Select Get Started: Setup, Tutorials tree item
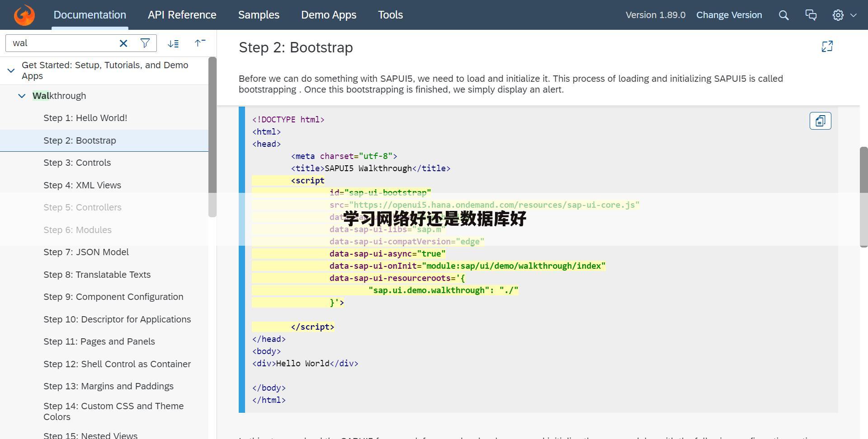This screenshot has width=868, height=439. click(x=104, y=70)
